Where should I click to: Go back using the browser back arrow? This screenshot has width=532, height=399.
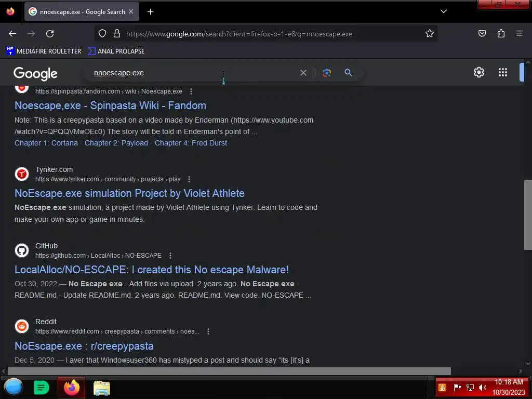12,34
